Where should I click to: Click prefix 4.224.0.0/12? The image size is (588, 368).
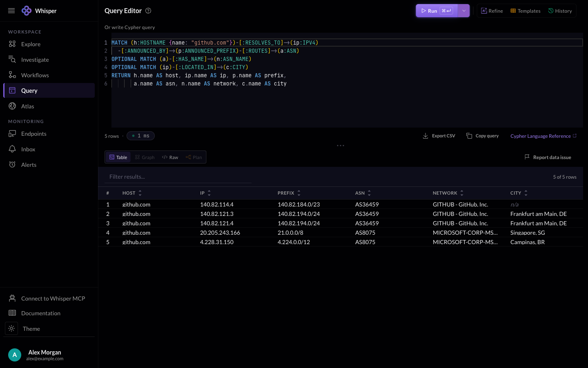coord(294,242)
